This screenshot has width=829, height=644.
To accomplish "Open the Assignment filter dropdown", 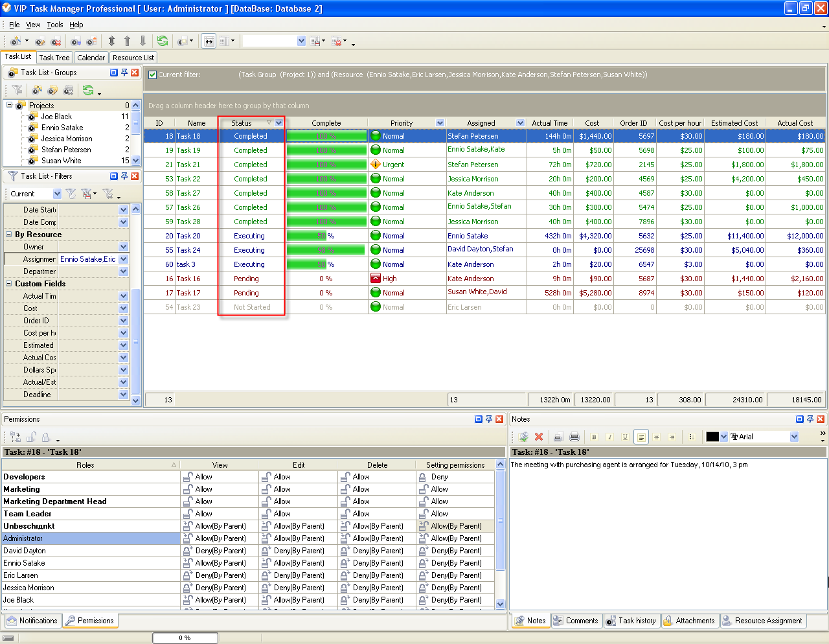I will 123,259.
